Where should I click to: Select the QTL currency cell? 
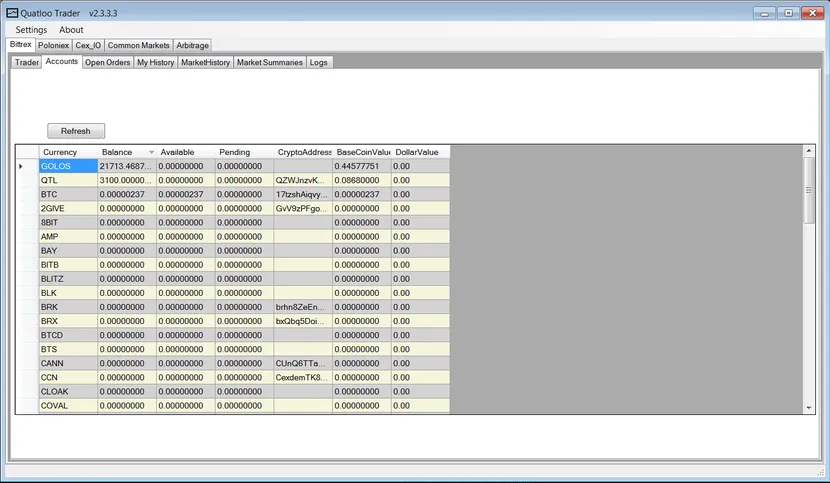coord(68,180)
